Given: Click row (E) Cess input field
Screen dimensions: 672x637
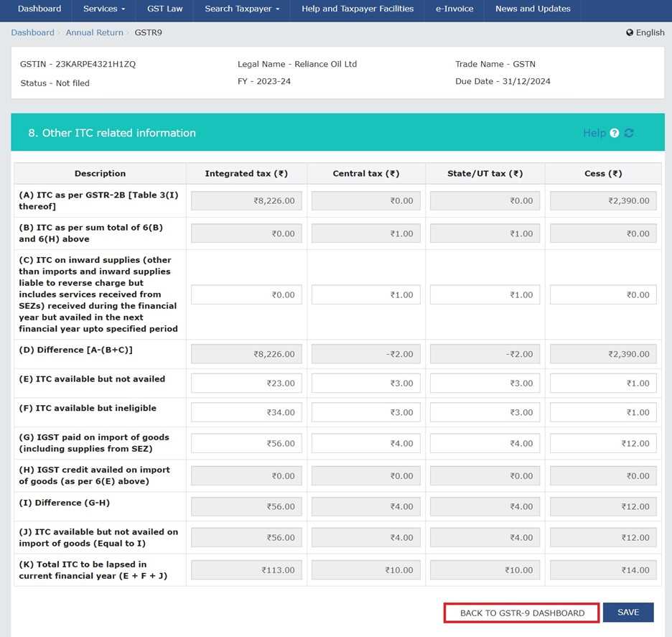Looking at the screenshot, I should [x=603, y=383].
